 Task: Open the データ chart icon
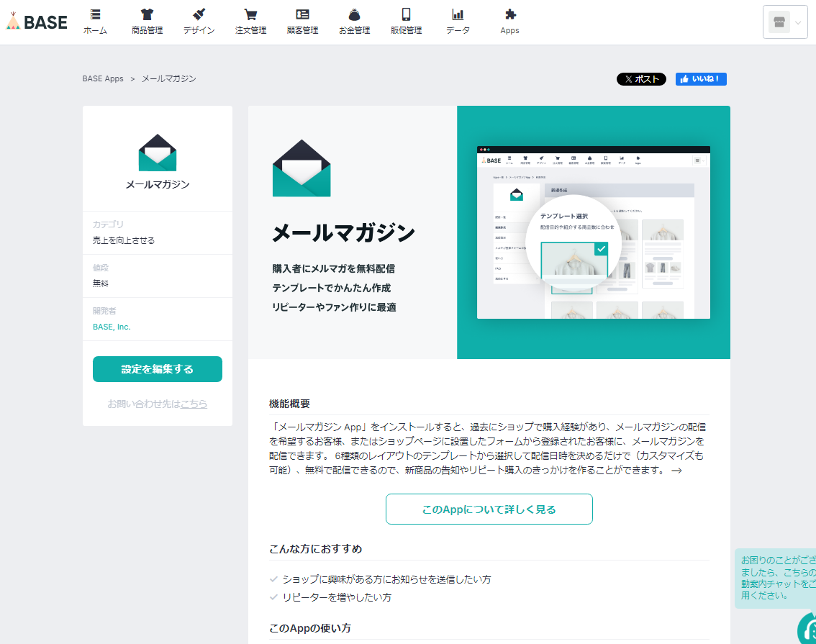(x=458, y=14)
